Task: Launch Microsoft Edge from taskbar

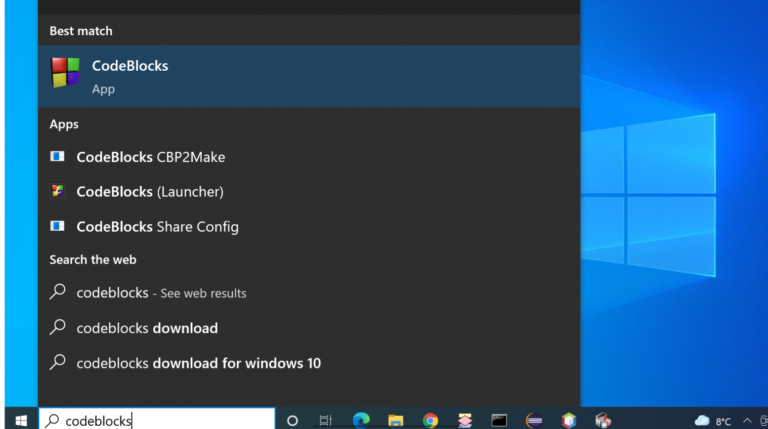Action: click(x=360, y=421)
